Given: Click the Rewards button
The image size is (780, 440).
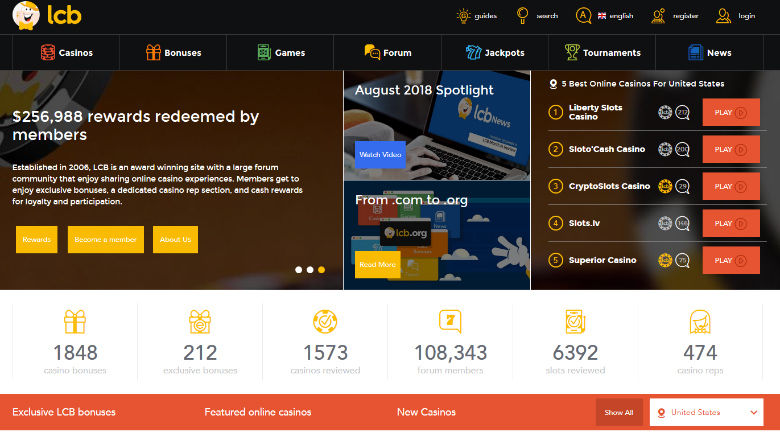Looking at the screenshot, I should [x=36, y=240].
